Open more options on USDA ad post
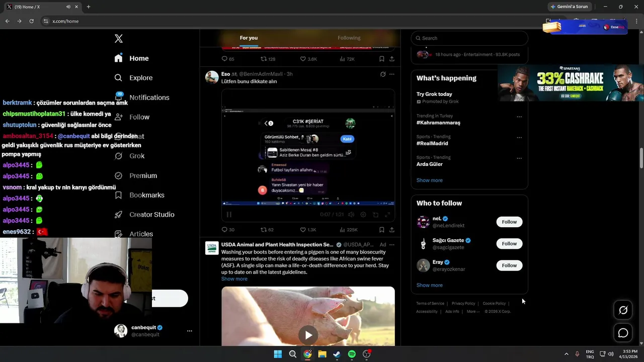Screen dimensions: 644x362 tap(392, 245)
